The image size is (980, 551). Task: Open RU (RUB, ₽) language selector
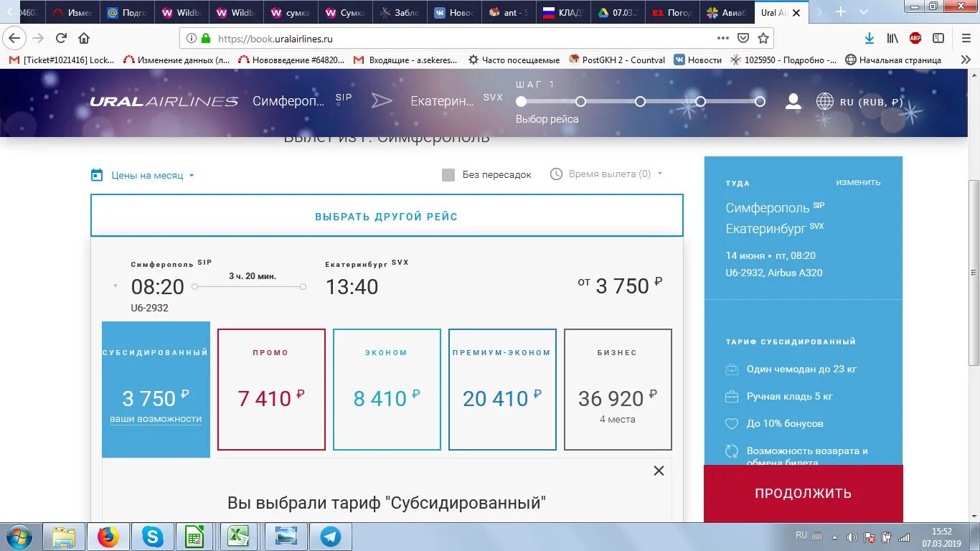871,102
